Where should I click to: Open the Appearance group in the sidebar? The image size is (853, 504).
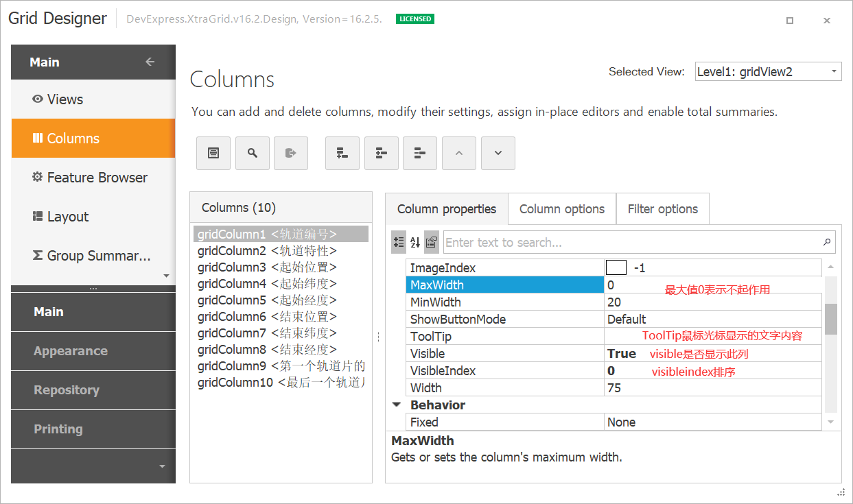tap(93, 351)
